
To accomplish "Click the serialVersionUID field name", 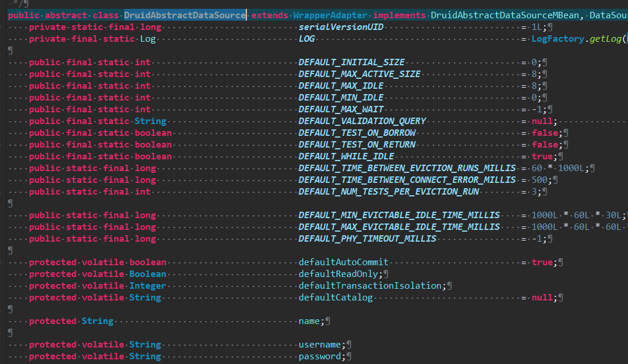I will point(341,27).
